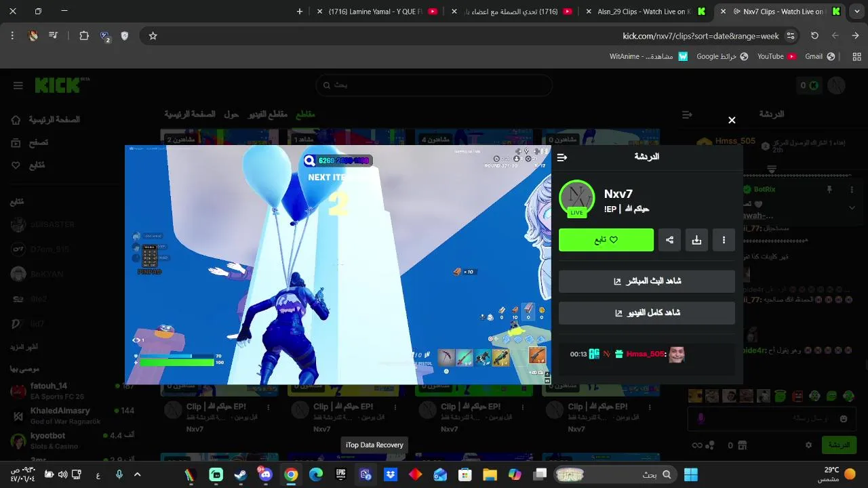The image size is (868, 488).
Task: Switch to الصفحة الرئيسية channel tab
Action: coord(190,115)
